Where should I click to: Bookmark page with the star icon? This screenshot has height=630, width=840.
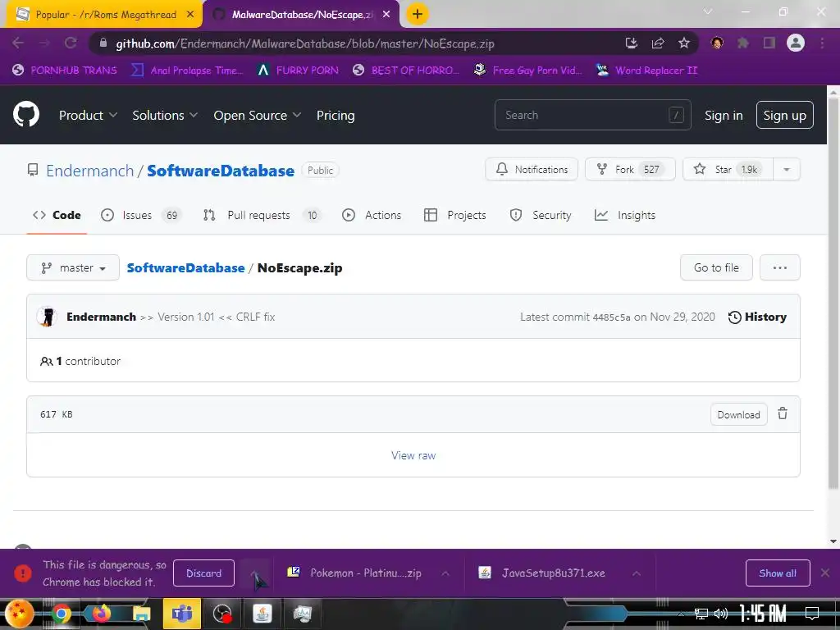click(x=683, y=43)
